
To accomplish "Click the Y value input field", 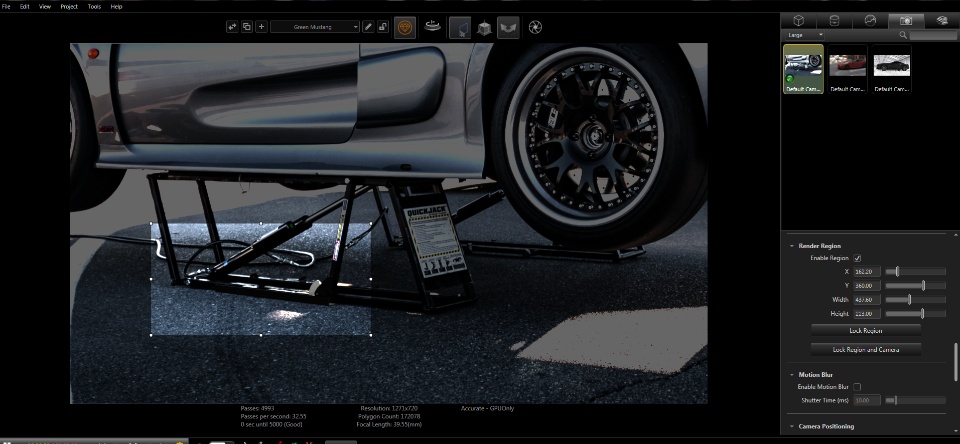I will pyautogui.click(x=867, y=285).
